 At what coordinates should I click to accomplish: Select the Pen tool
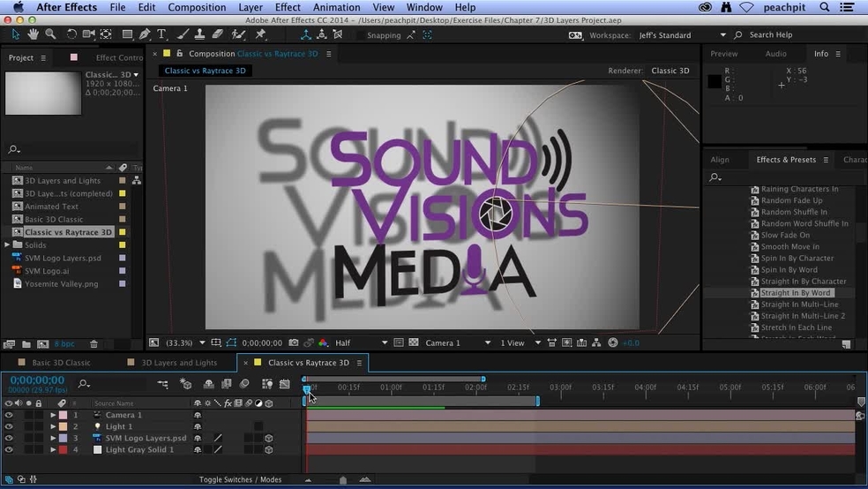click(145, 34)
